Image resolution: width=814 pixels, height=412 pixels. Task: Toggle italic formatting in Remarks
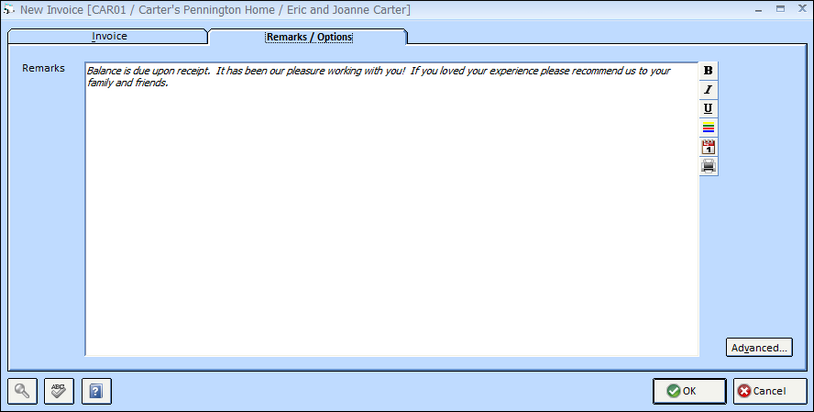[708, 90]
